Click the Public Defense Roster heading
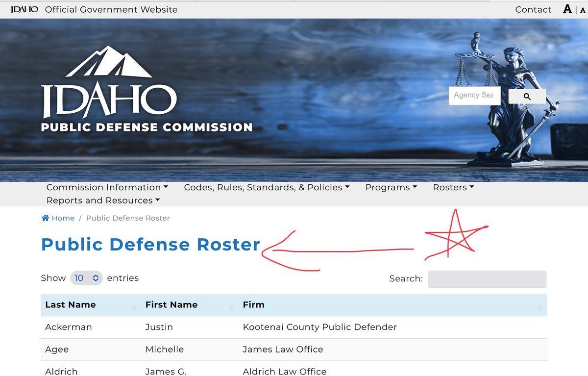 tap(150, 245)
